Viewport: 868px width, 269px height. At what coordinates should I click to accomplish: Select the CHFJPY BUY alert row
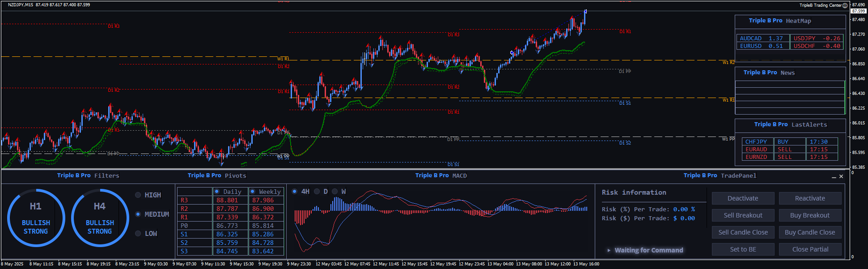(789, 142)
